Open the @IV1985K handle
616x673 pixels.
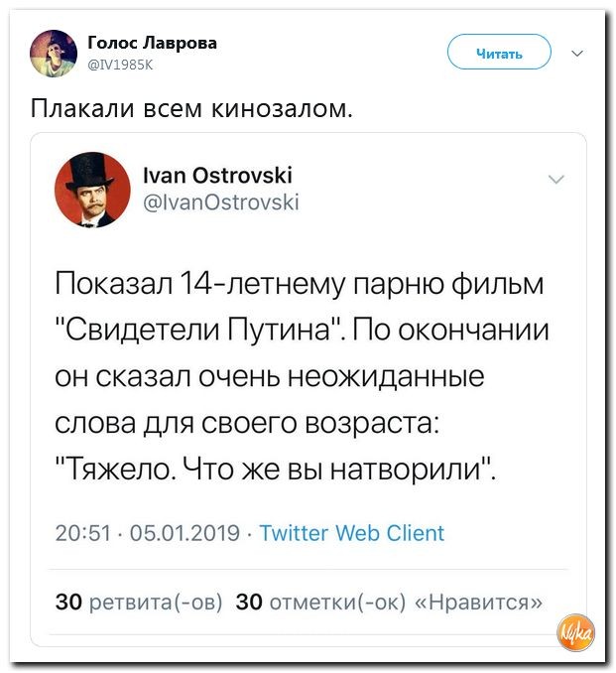pyautogui.click(x=120, y=65)
